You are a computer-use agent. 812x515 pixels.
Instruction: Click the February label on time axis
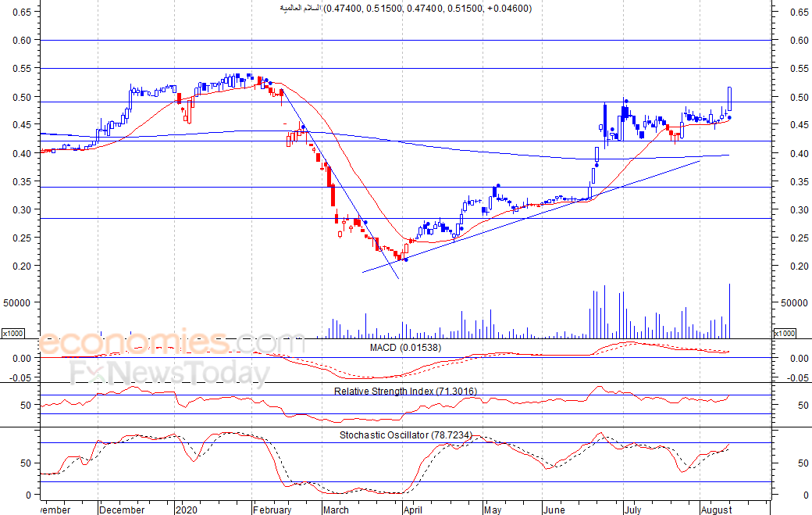[271, 510]
